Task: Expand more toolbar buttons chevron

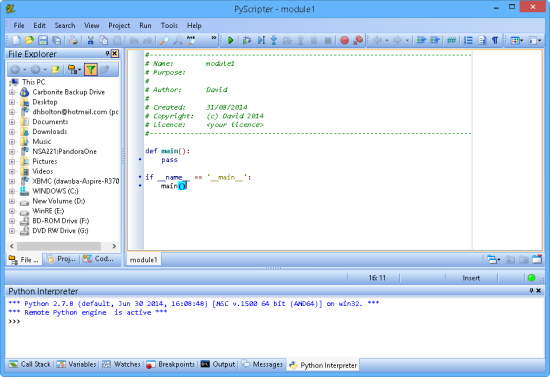Action: click(214, 38)
